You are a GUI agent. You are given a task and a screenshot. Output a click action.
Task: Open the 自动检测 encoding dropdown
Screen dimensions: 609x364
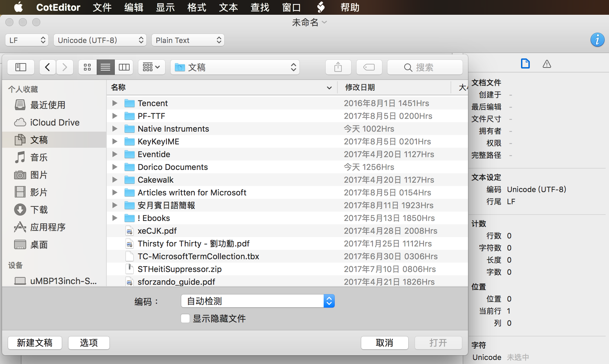257,301
